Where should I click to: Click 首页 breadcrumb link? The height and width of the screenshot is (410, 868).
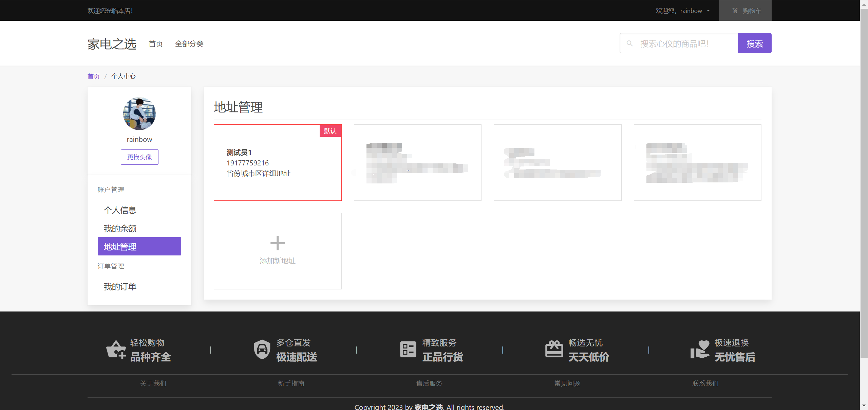coord(94,76)
